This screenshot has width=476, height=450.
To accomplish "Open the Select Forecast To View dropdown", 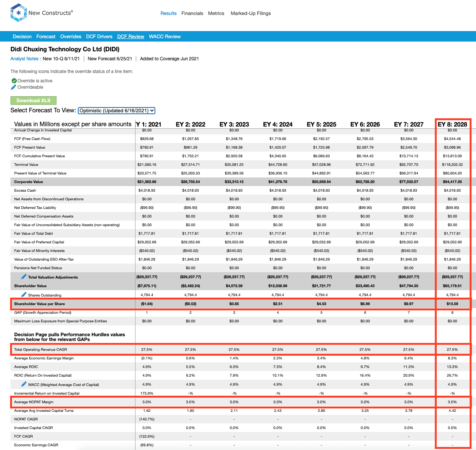I will pyautogui.click(x=116, y=110).
